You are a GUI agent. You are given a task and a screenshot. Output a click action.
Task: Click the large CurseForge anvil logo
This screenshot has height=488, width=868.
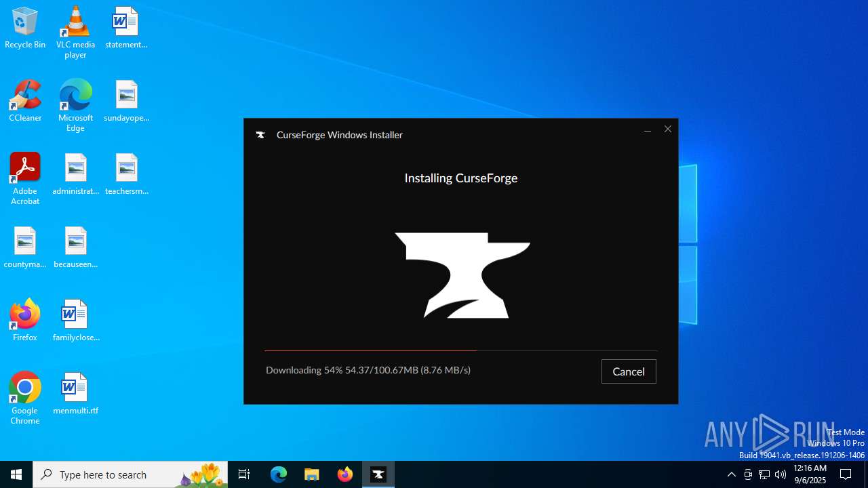[462, 275]
